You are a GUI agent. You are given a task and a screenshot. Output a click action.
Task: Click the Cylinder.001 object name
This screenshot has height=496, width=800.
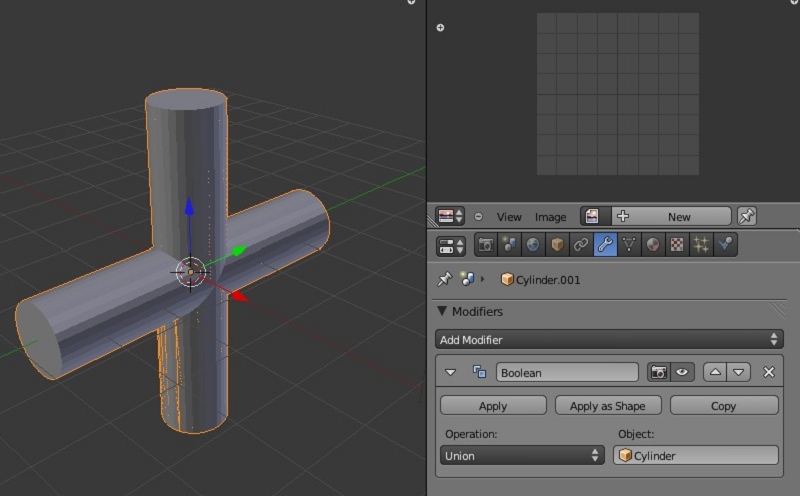point(548,280)
